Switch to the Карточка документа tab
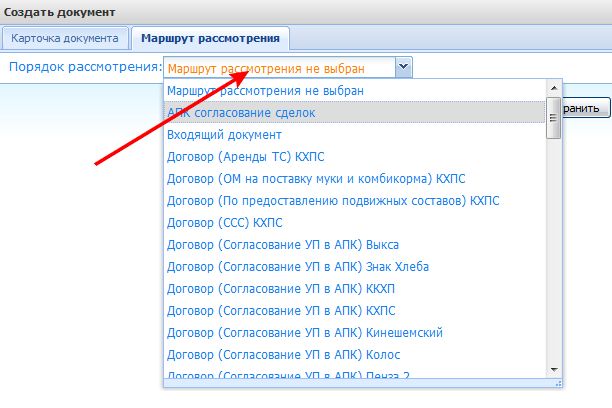Image resolution: width=612 pixels, height=408 pixels. pyautogui.click(x=66, y=39)
